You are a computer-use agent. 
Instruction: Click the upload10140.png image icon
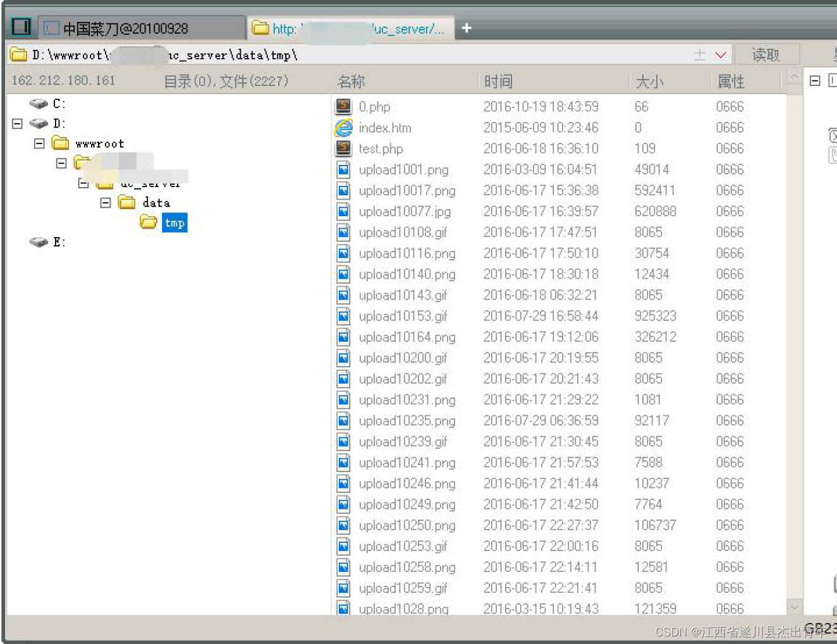pyautogui.click(x=343, y=274)
